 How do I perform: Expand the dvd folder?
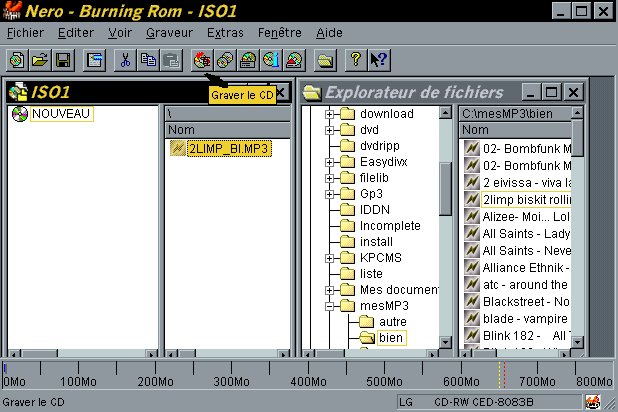coord(329,130)
